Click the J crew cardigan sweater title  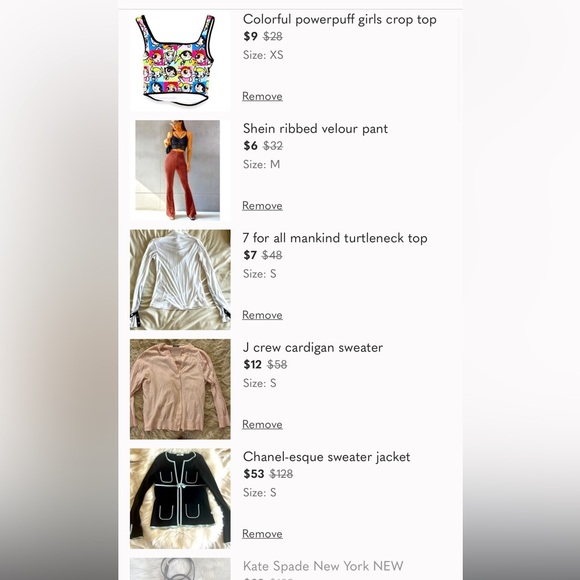point(313,347)
